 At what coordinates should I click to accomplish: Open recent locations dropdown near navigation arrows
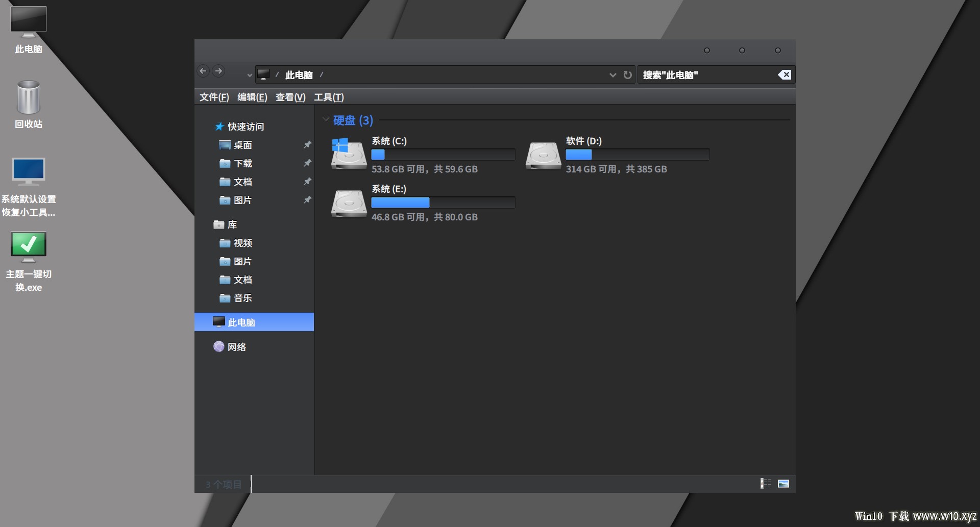(x=250, y=76)
